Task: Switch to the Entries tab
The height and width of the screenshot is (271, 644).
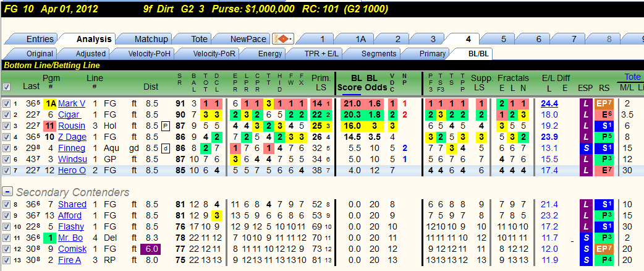Action: 40,39
